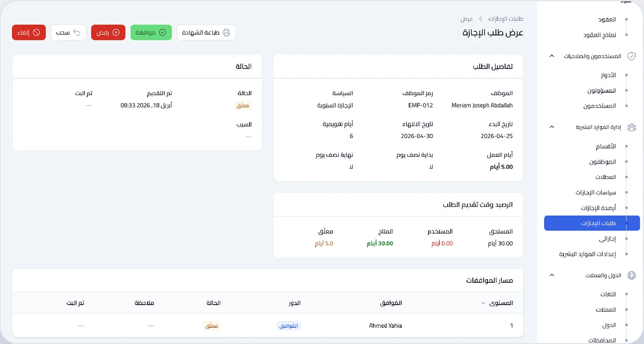Open أرصدة الإجازات page
Screen dimensions: 644x344
pos(598,208)
